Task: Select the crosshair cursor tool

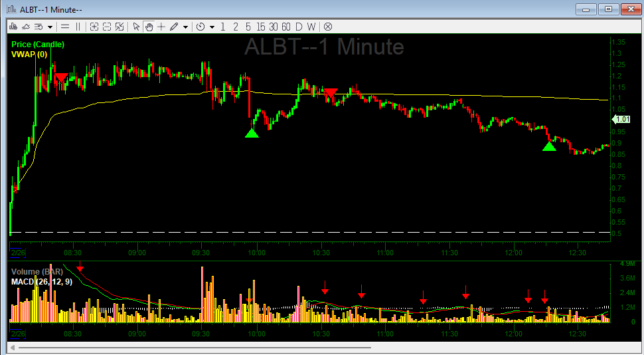Action: 161,27
